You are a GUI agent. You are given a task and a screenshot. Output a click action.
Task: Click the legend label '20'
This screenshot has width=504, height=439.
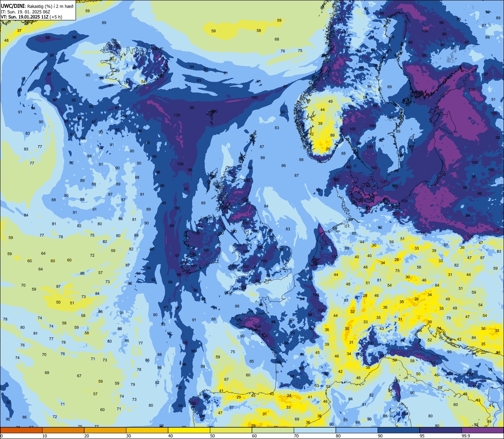click(x=87, y=436)
